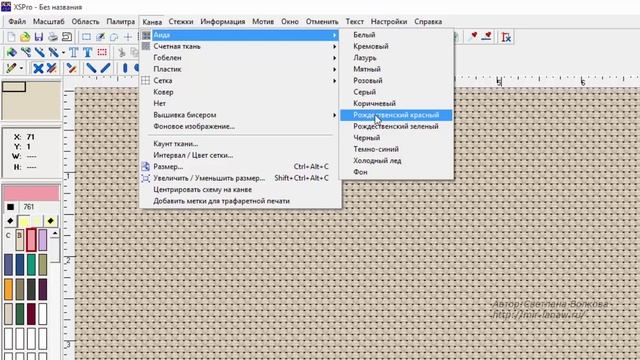This screenshot has width=640, height=360.
Task: Select the backslash diagonal stitch tool
Action: tap(91, 68)
